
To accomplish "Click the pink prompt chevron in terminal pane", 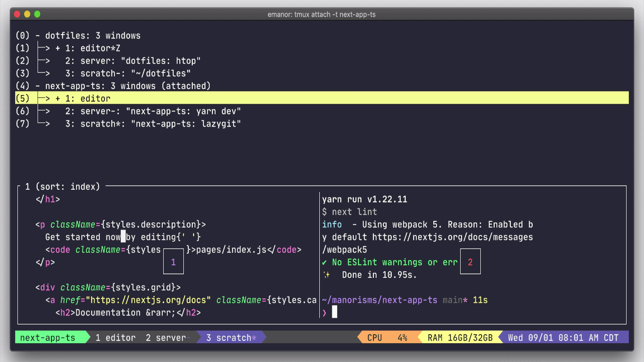I will point(324,312).
